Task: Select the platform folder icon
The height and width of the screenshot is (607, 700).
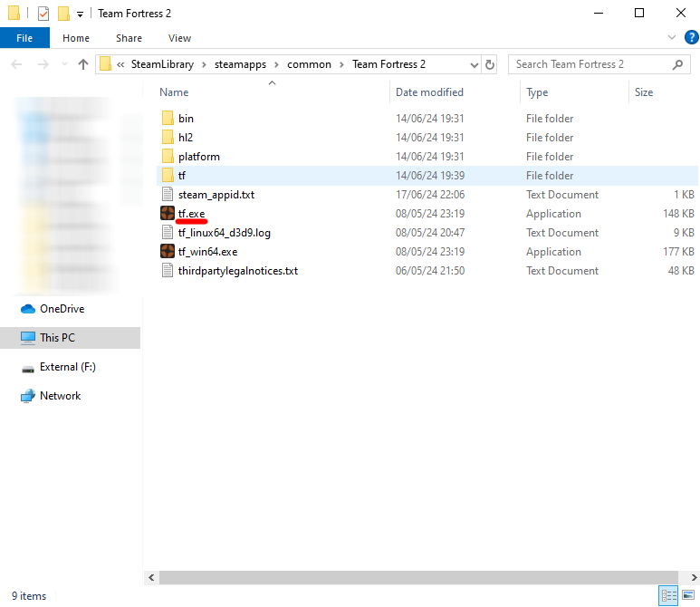Action: [x=168, y=157]
